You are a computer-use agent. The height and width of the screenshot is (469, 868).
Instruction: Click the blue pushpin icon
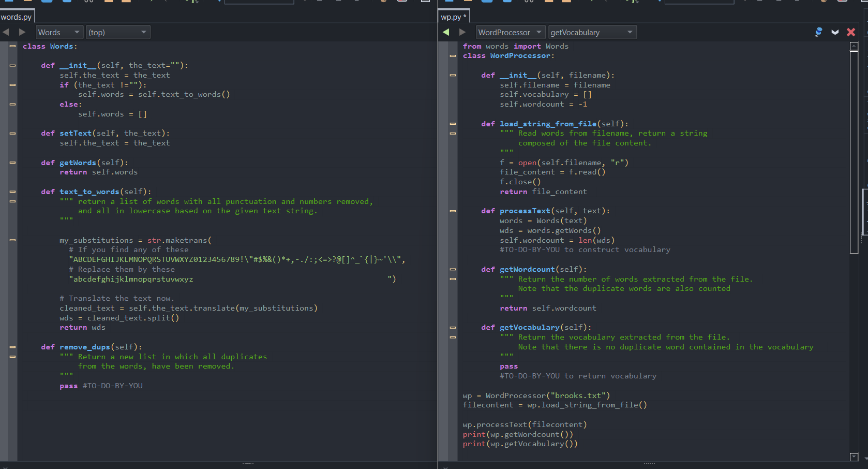[818, 32]
